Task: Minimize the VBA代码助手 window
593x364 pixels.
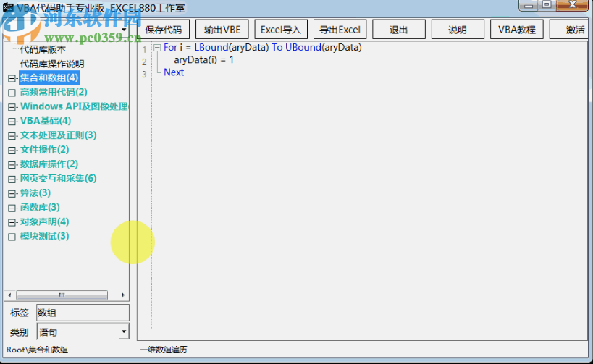Action: point(529,5)
